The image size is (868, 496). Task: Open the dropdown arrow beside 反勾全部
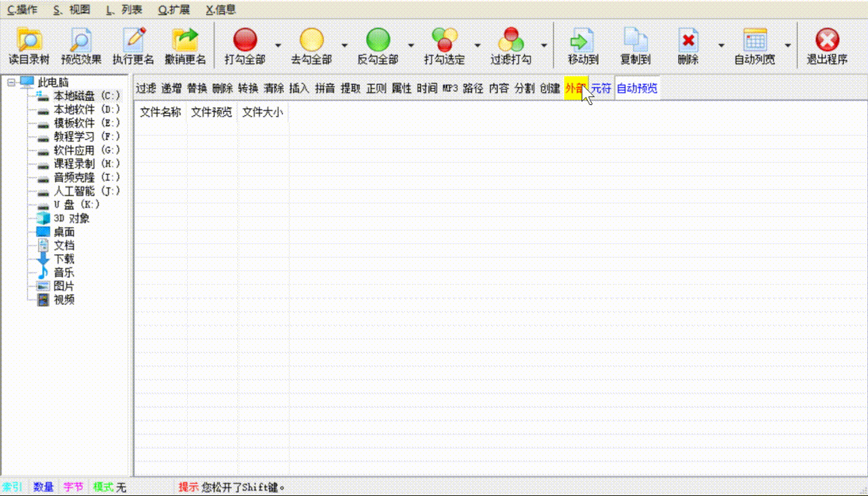(x=410, y=45)
